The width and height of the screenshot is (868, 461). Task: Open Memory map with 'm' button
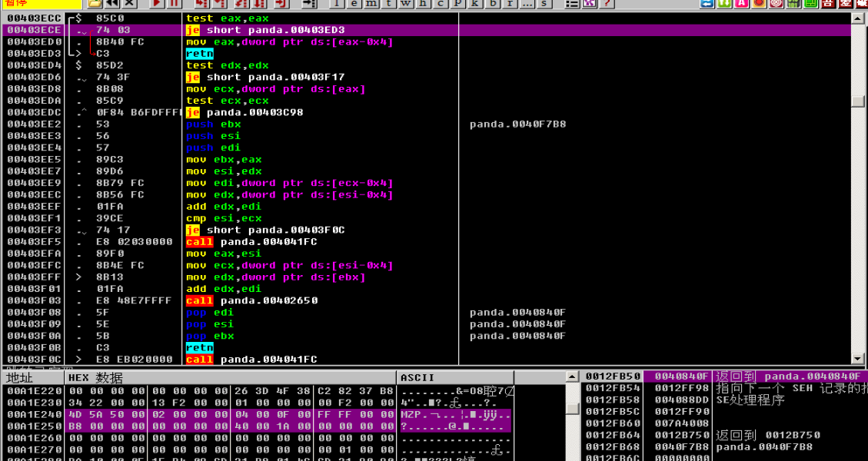(371, 3)
